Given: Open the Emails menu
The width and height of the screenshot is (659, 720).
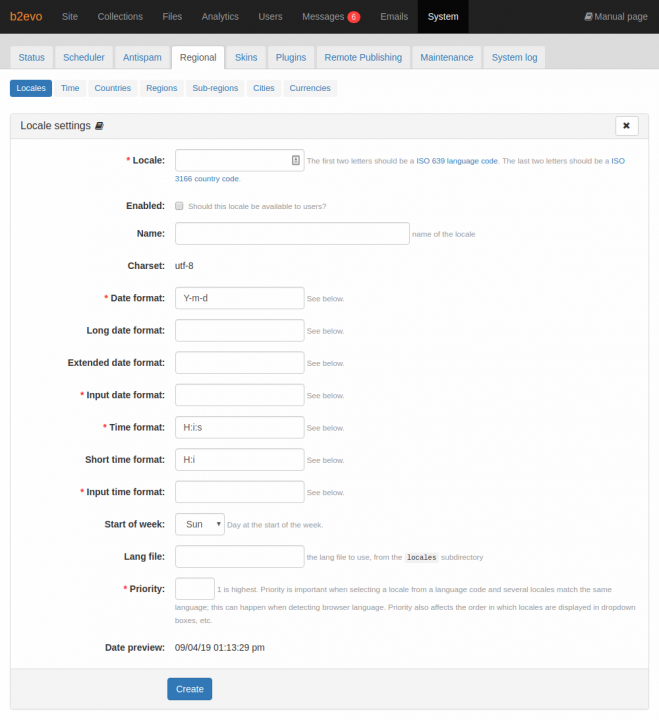Looking at the screenshot, I should click(x=394, y=17).
